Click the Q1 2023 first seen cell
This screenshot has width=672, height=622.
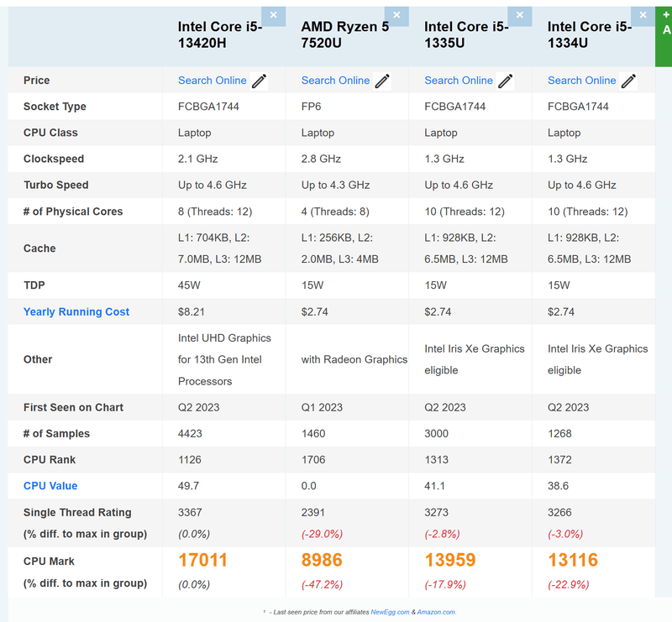(322, 407)
